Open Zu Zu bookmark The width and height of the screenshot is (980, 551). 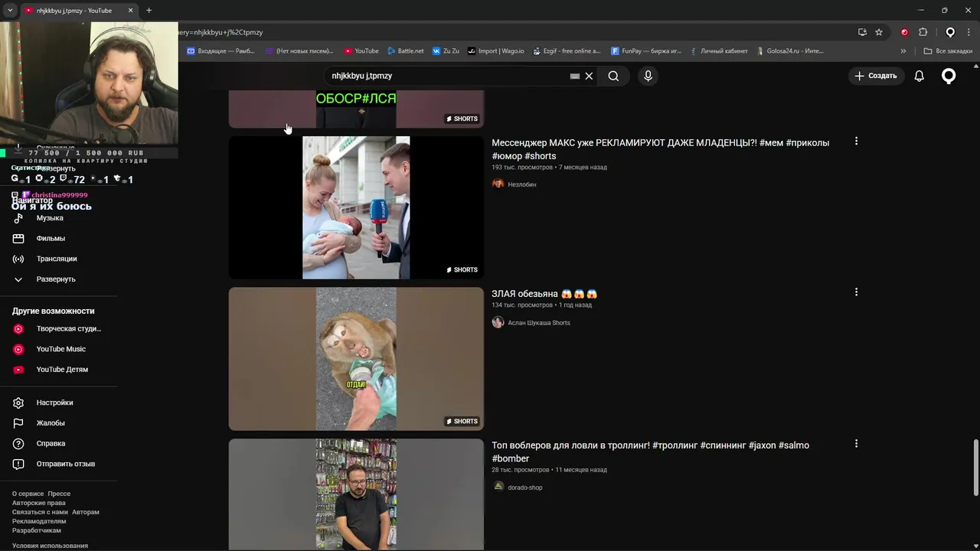446,51
